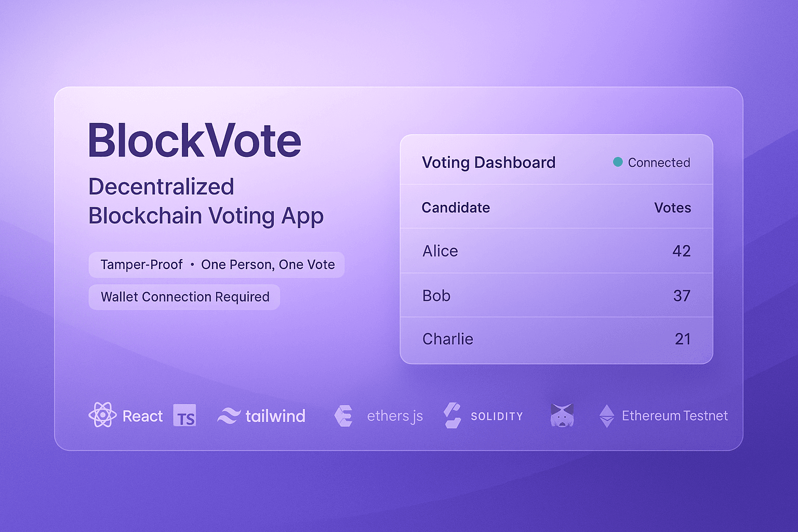Click the React atom logo icon
The height and width of the screenshot is (532, 798).
pos(102,415)
